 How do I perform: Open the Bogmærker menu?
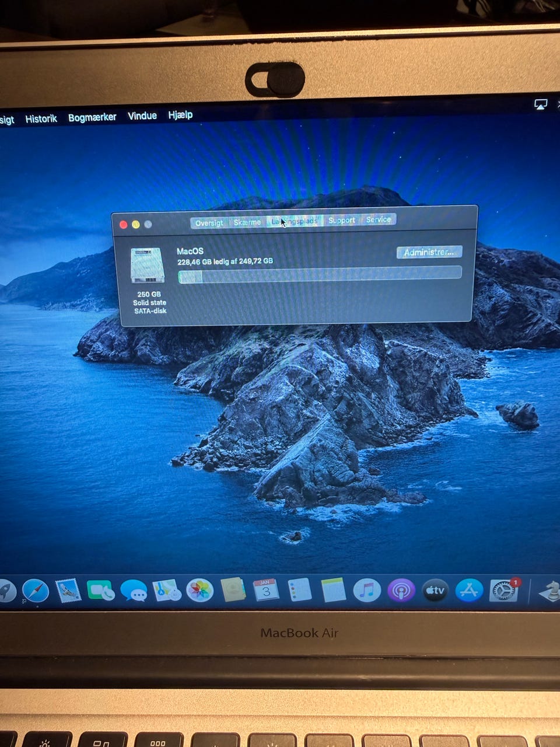[92, 117]
